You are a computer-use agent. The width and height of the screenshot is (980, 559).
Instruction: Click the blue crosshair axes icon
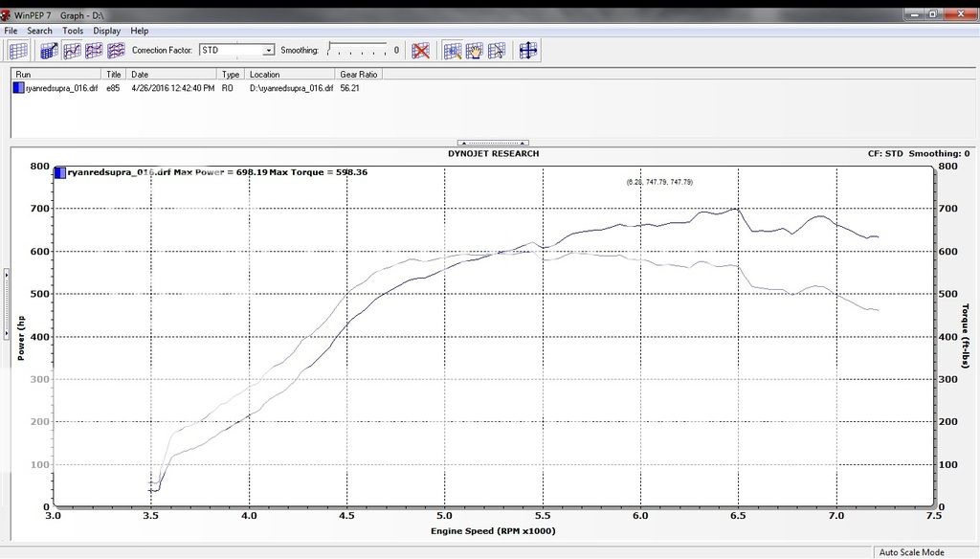coord(527,50)
